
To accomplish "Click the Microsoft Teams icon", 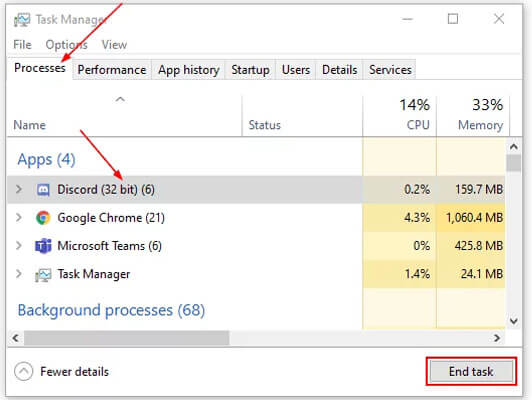I will point(43,246).
